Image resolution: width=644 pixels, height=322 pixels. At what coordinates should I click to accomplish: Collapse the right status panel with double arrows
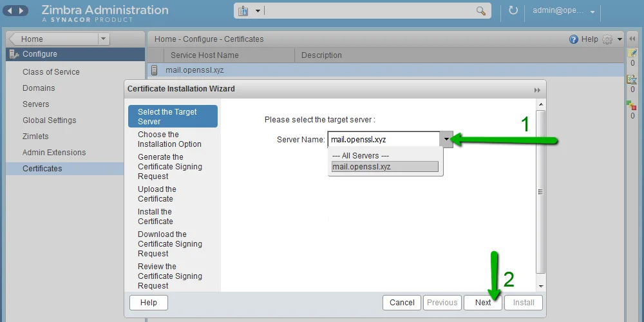point(632,39)
